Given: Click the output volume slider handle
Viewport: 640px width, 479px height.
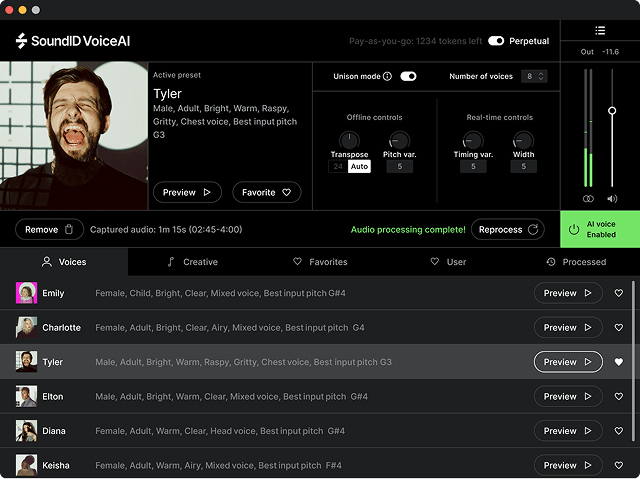Looking at the screenshot, I should pos(612,110).
